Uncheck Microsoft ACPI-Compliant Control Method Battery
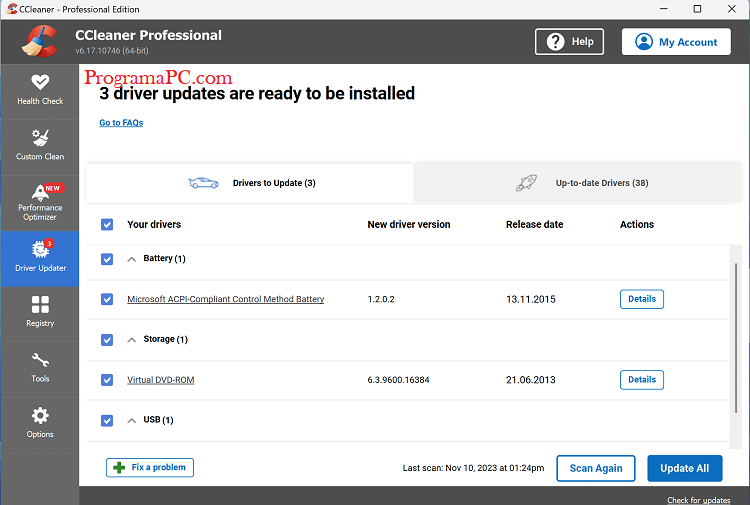750x505 pixels. (x=107, y=299)
